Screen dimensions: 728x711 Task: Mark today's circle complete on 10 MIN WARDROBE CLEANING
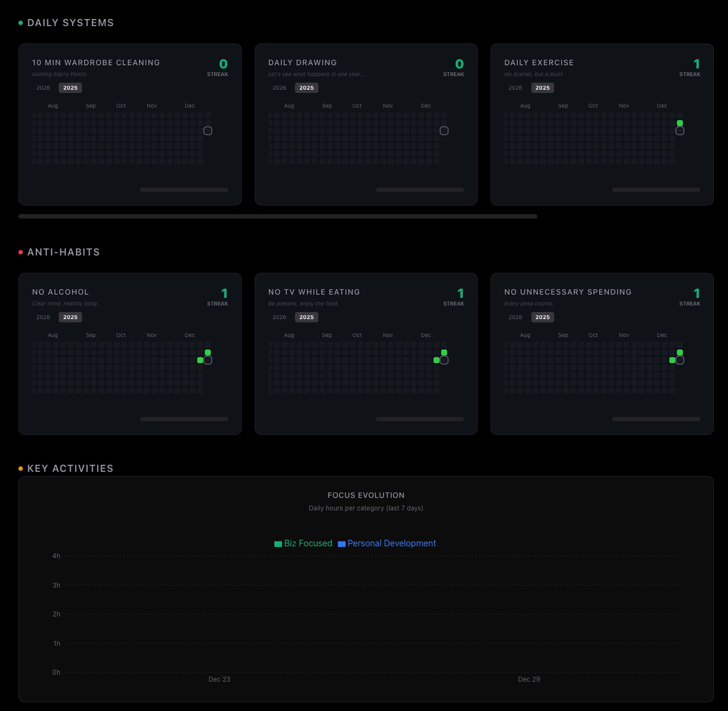pos(207,130)
